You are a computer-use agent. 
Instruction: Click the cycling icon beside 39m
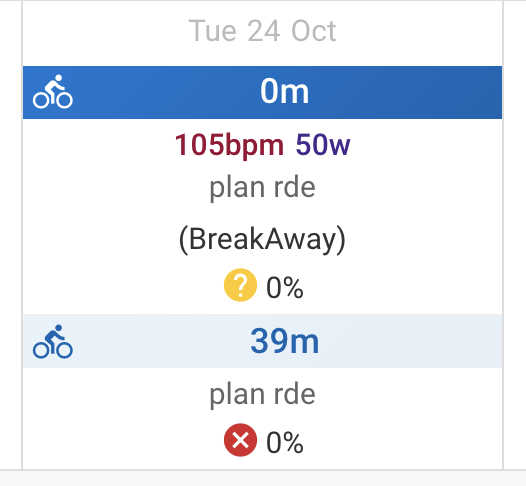click(53, 341)
